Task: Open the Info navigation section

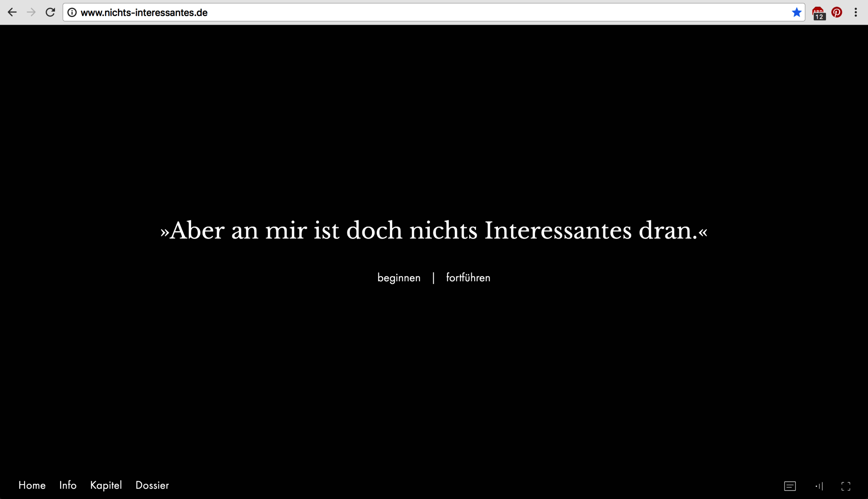Action: (x=67, y=485)
